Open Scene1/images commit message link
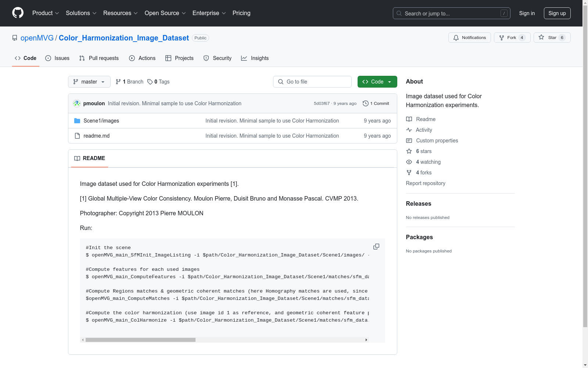Viewport: 588px width, 368px height. pos(272,121)
